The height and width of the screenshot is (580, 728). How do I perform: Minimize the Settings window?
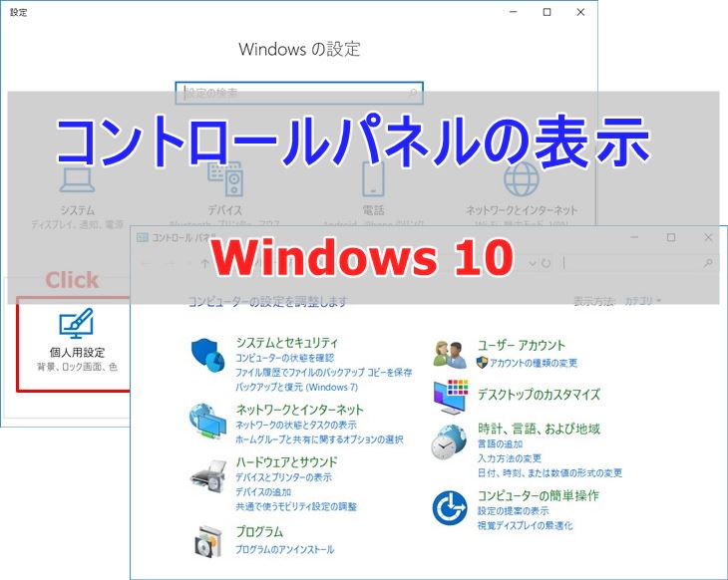pos(513,12)
